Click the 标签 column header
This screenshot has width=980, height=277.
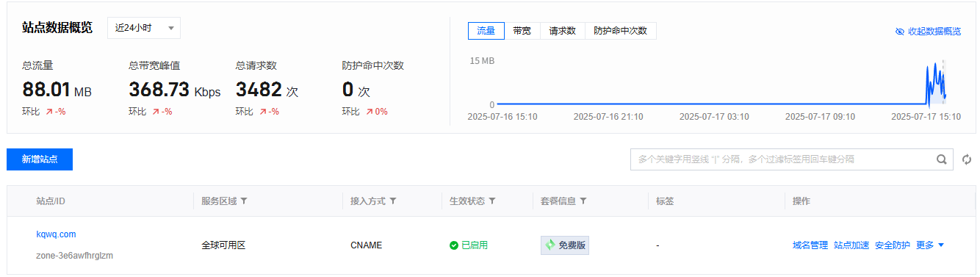(665, 201)
